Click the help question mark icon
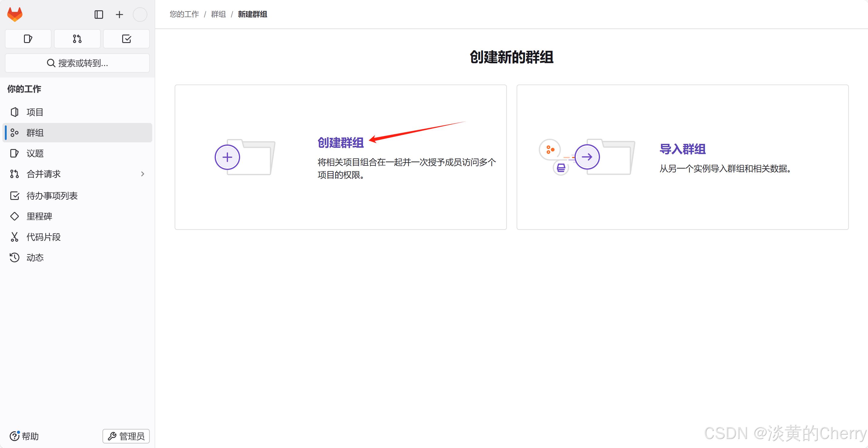 click(15, 436)
